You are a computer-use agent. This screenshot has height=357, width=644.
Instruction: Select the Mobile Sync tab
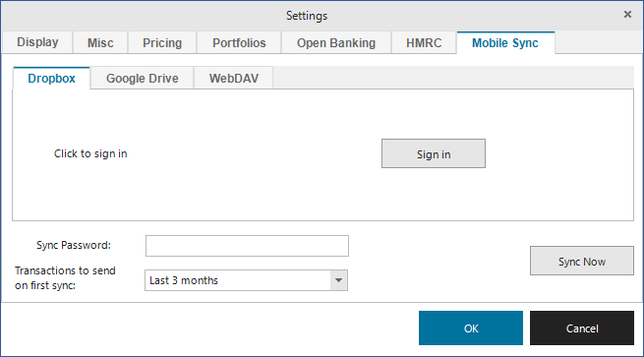click(505, 42)
